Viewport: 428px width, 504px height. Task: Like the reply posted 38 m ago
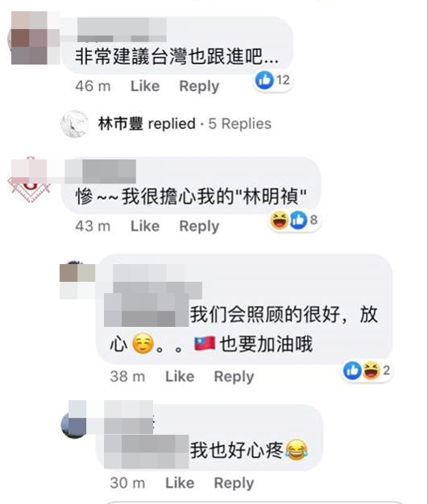[x=180, y=377]
